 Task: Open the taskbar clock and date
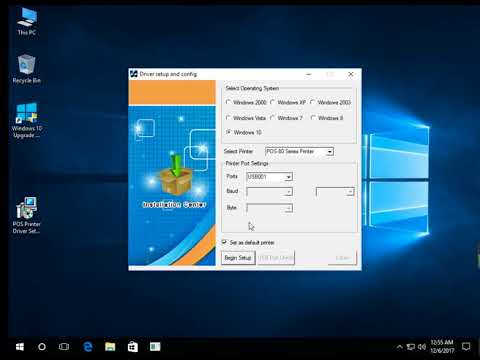point(442,347)
